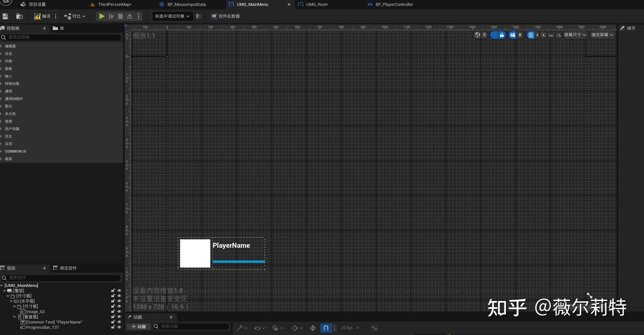Lock the PlayerName Common Text widget
Viewport: 644px width, 335px height.
coord(113,322)
